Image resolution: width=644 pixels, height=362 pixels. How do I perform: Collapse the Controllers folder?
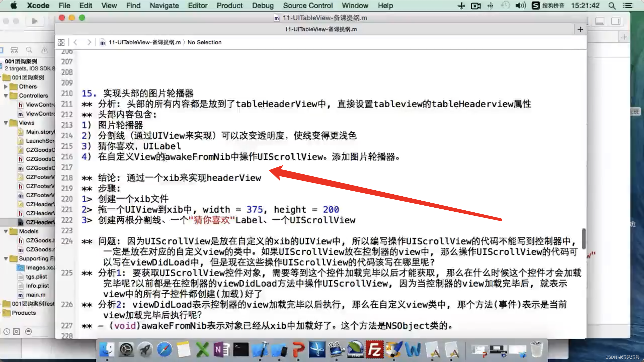coord(6,96)
